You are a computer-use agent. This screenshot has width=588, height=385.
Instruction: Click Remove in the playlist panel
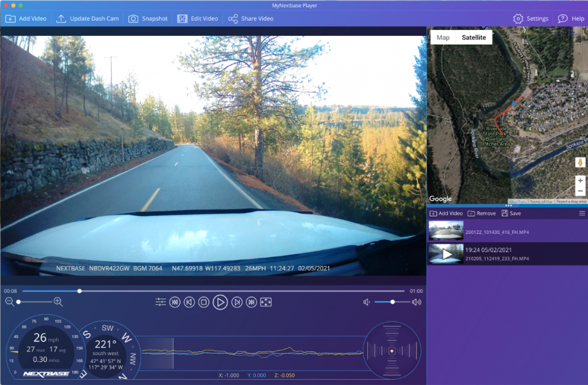[x=482, y=213]
